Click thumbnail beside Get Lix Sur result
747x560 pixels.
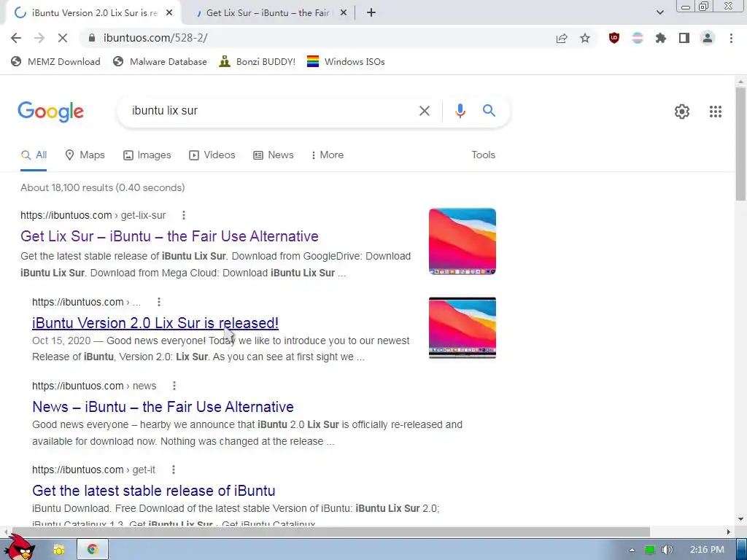(x=462, y=241)
